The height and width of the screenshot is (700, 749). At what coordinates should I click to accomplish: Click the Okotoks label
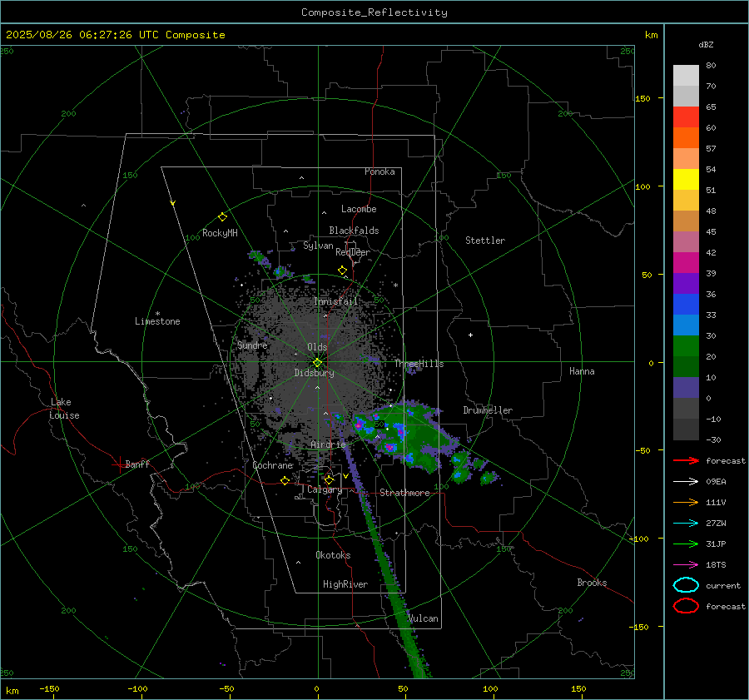pos(333,555)
